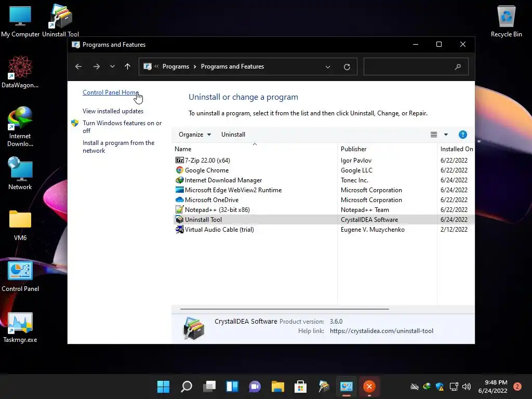The width and height of the screenshot is (532, 399).
Task: Click Install a program from the network
Action: pyautogui.click(x=118, y=147)
